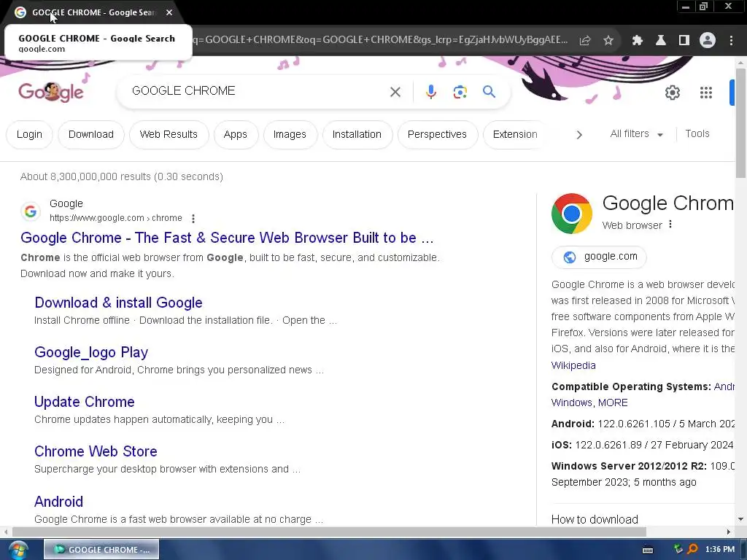Select the Extension filter chip
Image resolution: width=747 pixels, height=560 pixels.
514,135
